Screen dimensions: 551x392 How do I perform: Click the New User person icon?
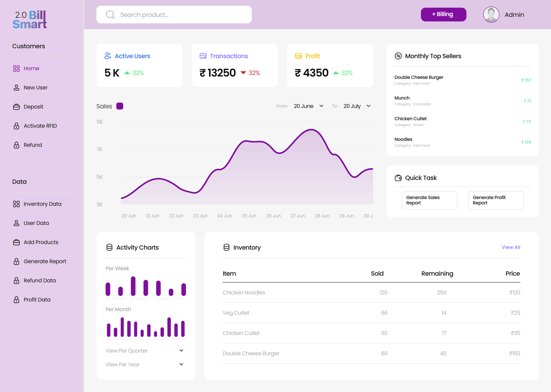pyautogui.click(x=16, y=88)
